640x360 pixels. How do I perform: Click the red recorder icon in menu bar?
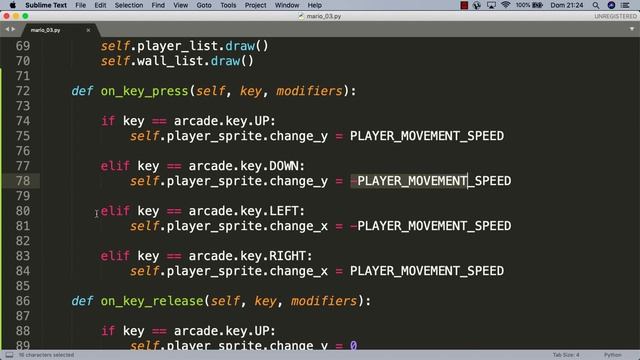(464, 5)
